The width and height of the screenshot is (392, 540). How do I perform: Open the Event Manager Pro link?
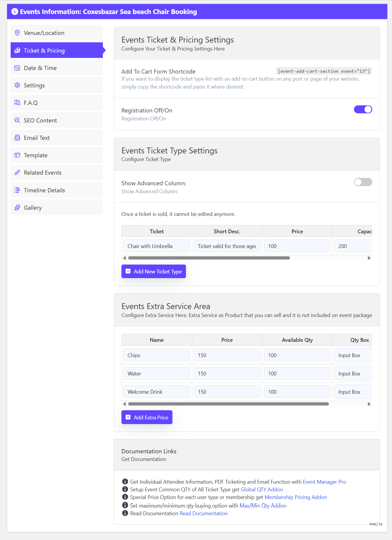tap(324, 482)
